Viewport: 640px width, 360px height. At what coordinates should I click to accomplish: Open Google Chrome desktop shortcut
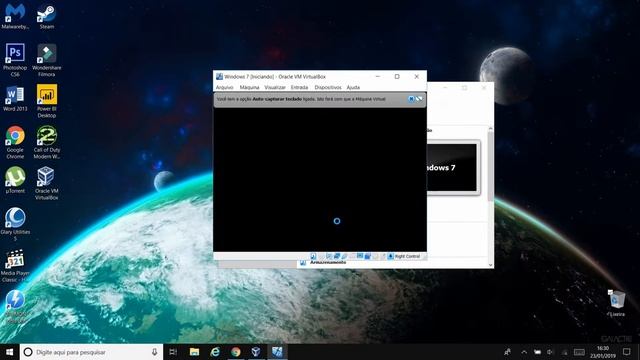(15, 142)
